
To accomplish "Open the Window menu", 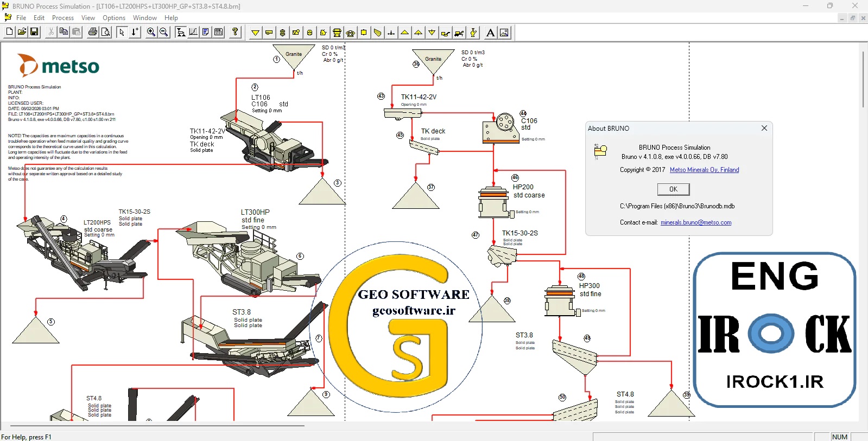I will [145, 18].
